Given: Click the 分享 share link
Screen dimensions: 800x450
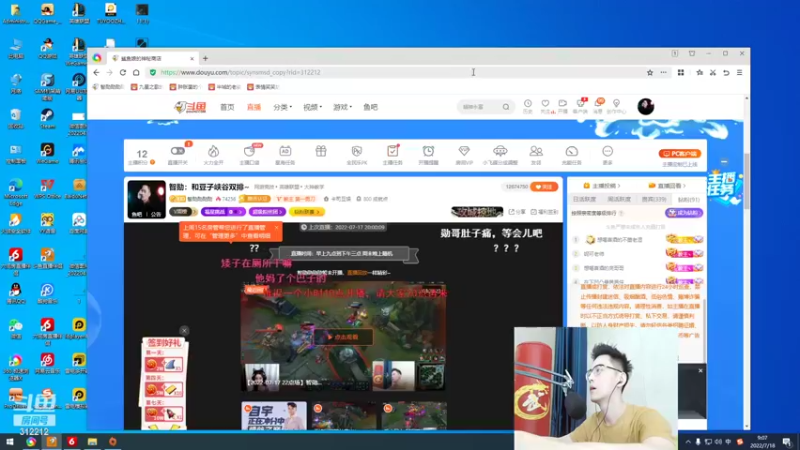Looking at the screenshot, I should coord(517,212).
